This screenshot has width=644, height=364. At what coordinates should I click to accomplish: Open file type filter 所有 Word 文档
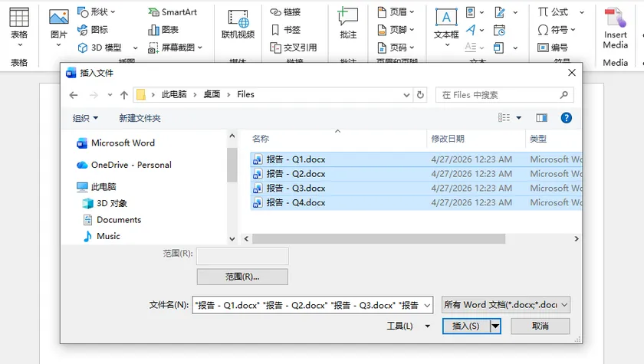pos(505,305)
